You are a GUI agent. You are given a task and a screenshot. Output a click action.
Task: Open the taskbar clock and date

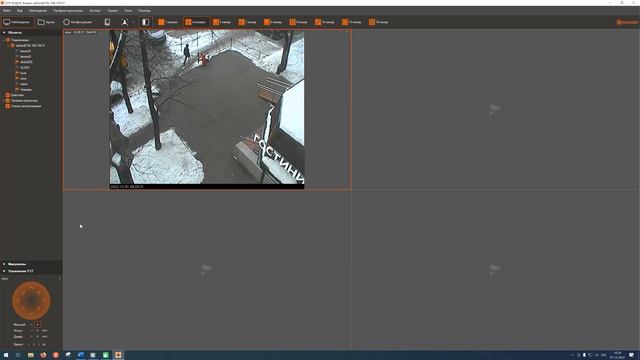618,355
